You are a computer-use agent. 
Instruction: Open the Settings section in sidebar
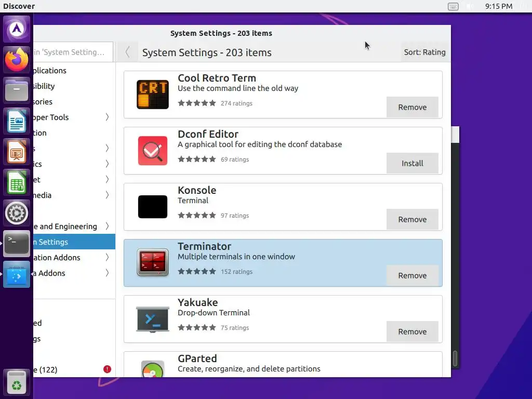74,339
